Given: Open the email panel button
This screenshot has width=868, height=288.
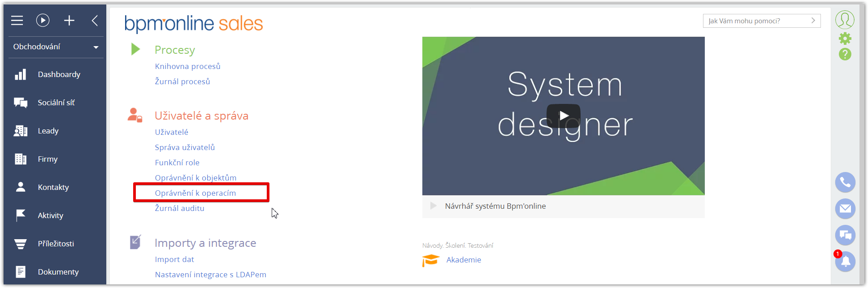Looking at the screenshot, I should point(845,209).
